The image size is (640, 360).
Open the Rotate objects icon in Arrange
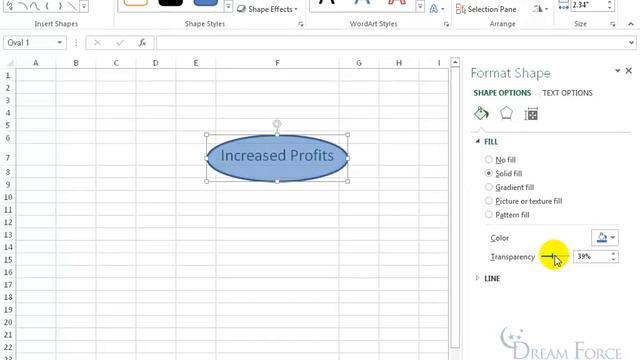pos(540,9)
